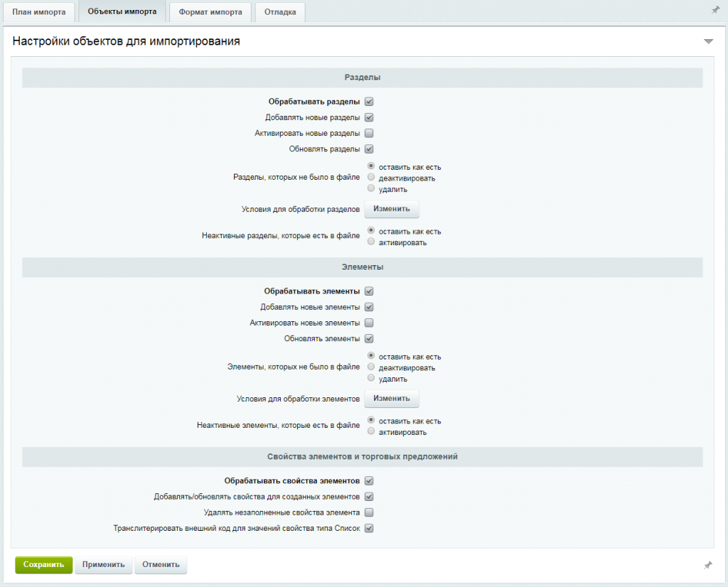Image resolution: width=728 pixels, height=587 pixels.
Task: Uncheck Добавлять новые разделы
Action: (369, 117)
